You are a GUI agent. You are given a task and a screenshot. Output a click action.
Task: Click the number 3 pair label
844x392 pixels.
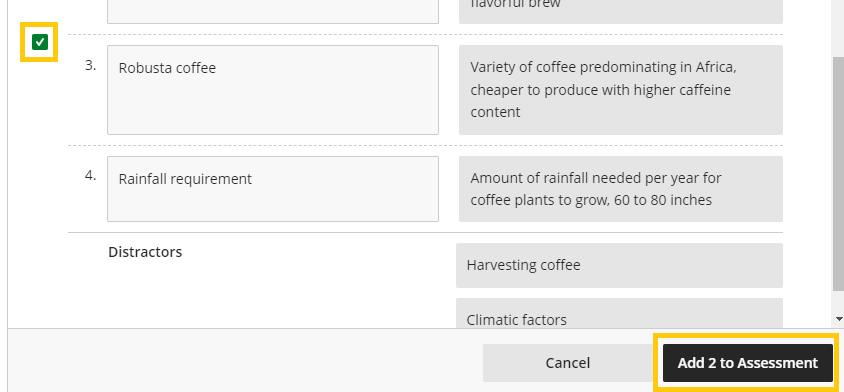point(90,66)
